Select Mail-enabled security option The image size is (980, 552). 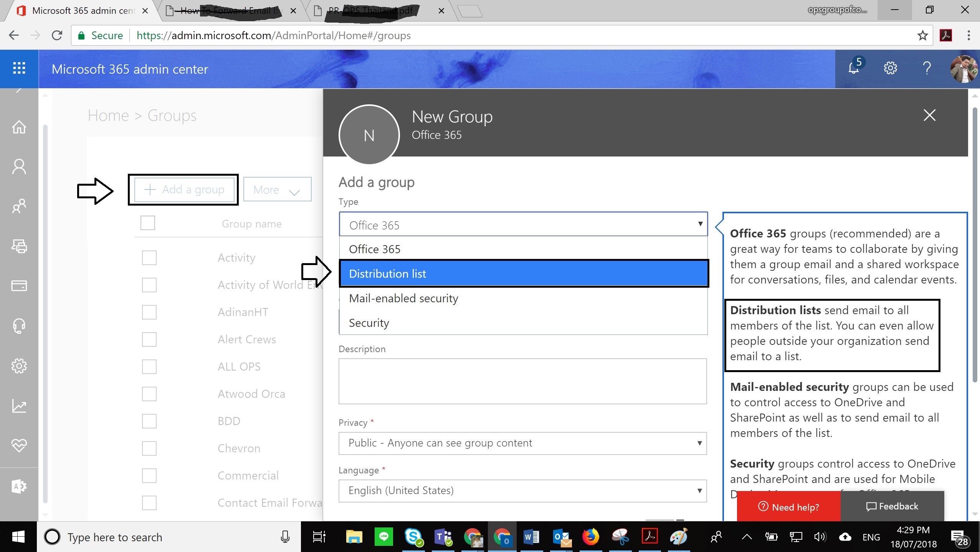[523, 298]
